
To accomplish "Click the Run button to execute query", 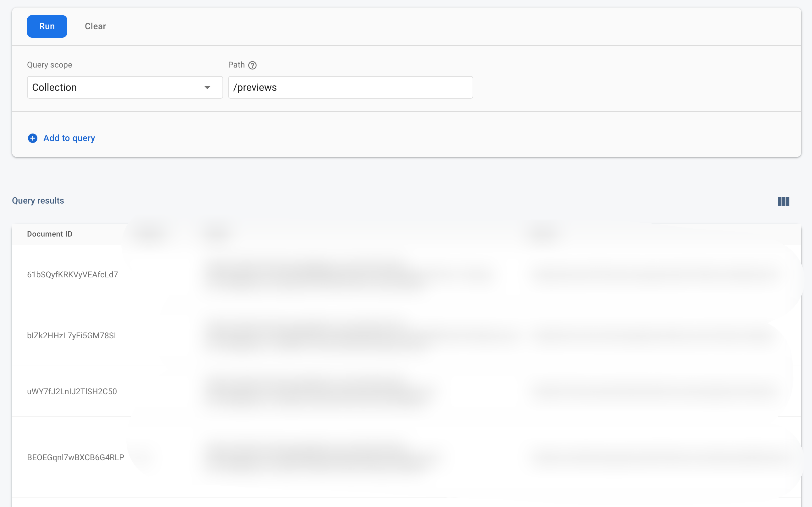I will pos(47,26).
